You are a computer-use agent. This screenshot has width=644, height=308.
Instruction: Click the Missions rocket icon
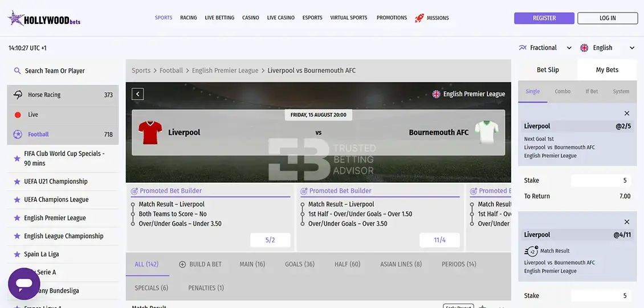click(419, 18)
